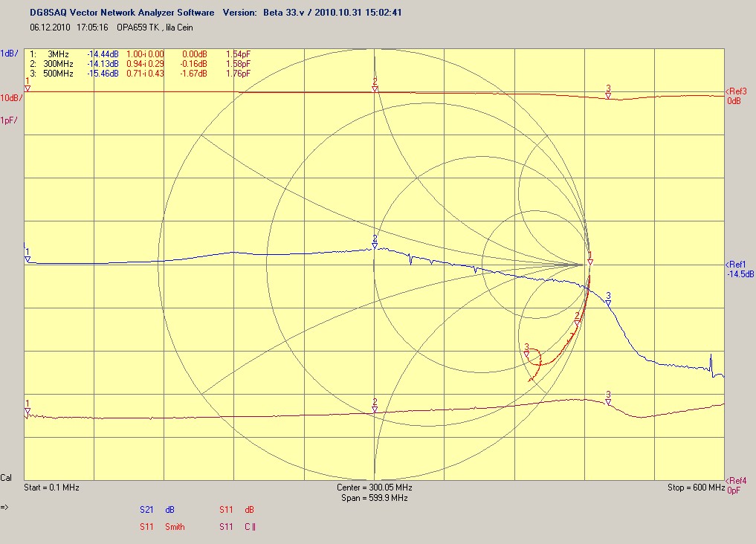Click the 1.54pF capacitance readout
The height and width of the screenshot is (544, 756).
point(238,54)
